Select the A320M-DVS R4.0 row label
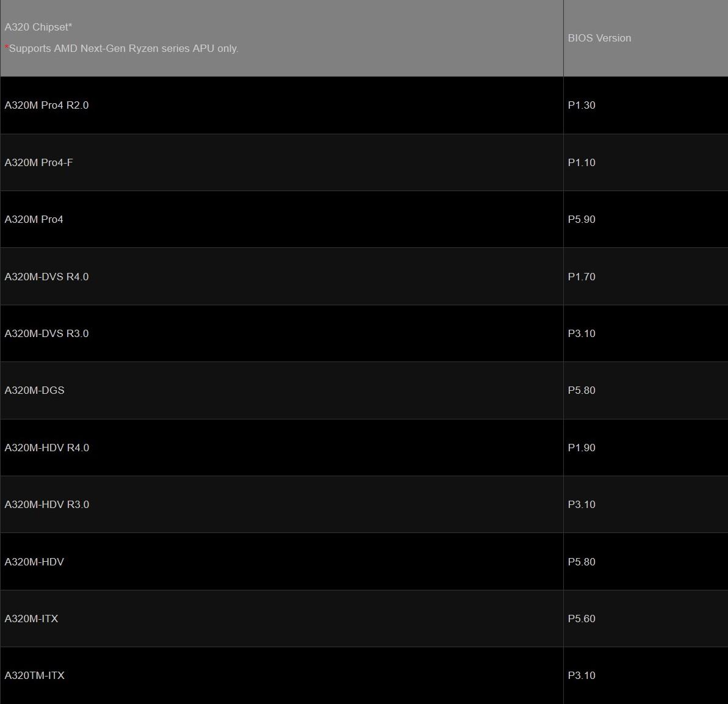Viewport: 728px width, 704px height. pos(46,277)
